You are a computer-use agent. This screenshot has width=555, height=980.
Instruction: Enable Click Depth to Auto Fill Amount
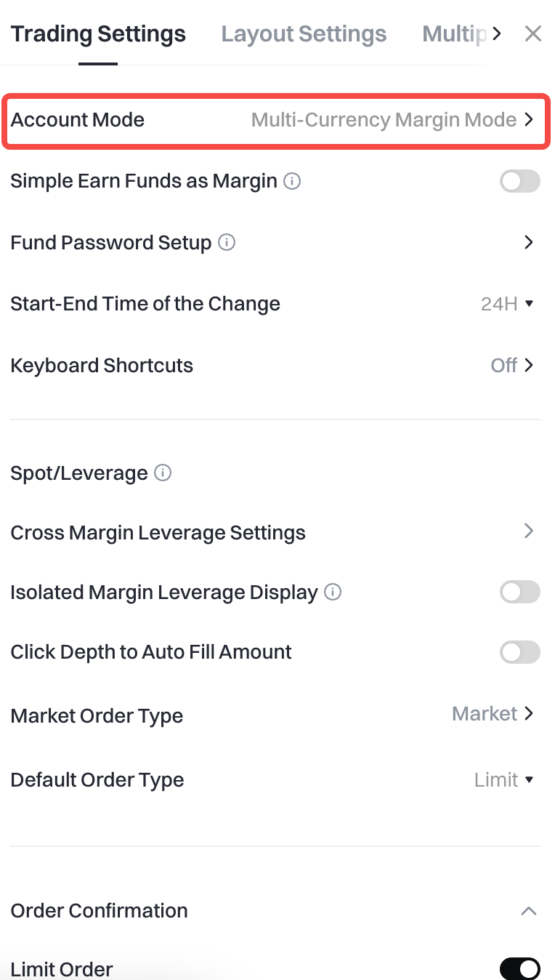point(519,652)
